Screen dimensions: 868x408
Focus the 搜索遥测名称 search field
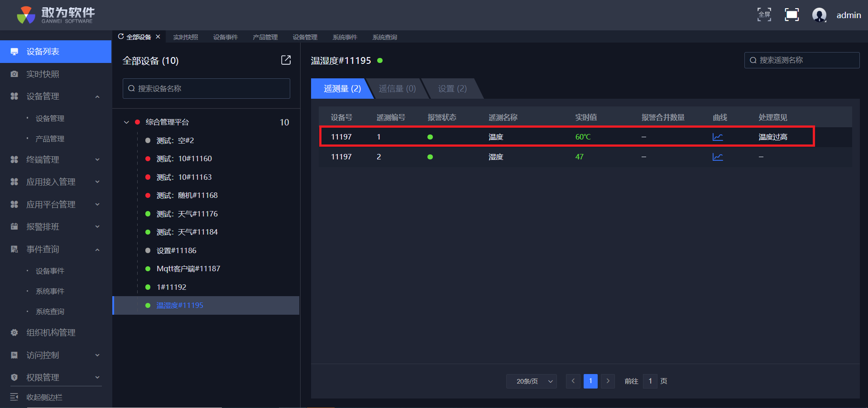[x=802, y=60]
